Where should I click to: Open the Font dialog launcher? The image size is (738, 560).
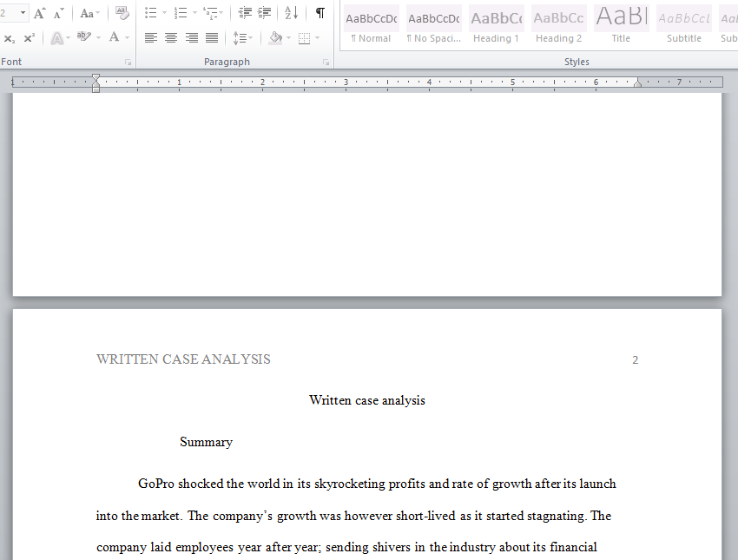[x=128, y=63]
